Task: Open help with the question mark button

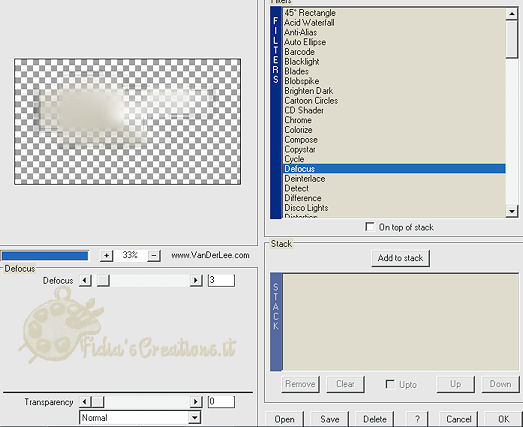Action: (417, 419)
